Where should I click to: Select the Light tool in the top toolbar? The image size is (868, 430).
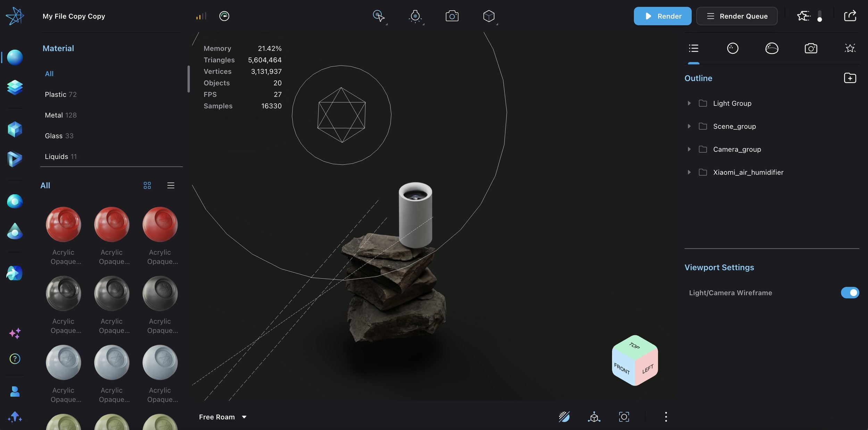[x=415, y=16]
